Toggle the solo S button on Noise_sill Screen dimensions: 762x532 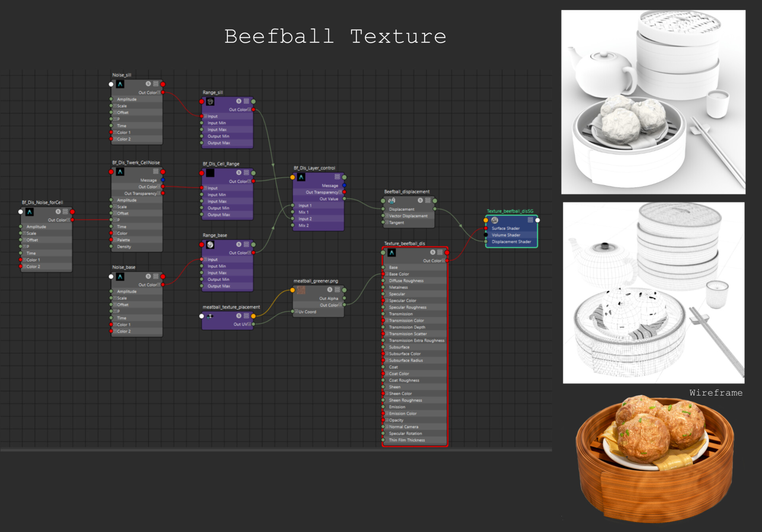coord(148,84)
